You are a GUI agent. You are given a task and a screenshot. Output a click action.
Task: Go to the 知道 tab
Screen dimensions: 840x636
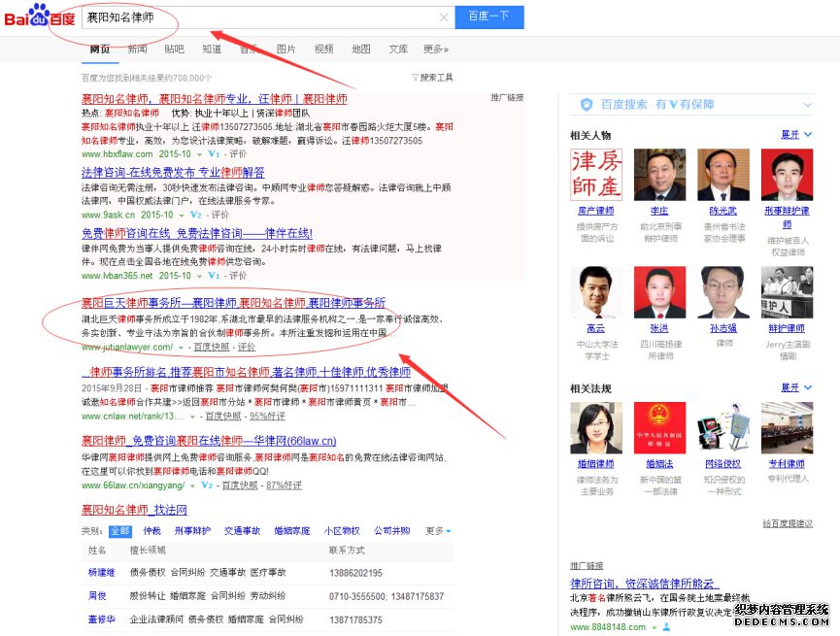pyautogui.click(x=212, y=50)
